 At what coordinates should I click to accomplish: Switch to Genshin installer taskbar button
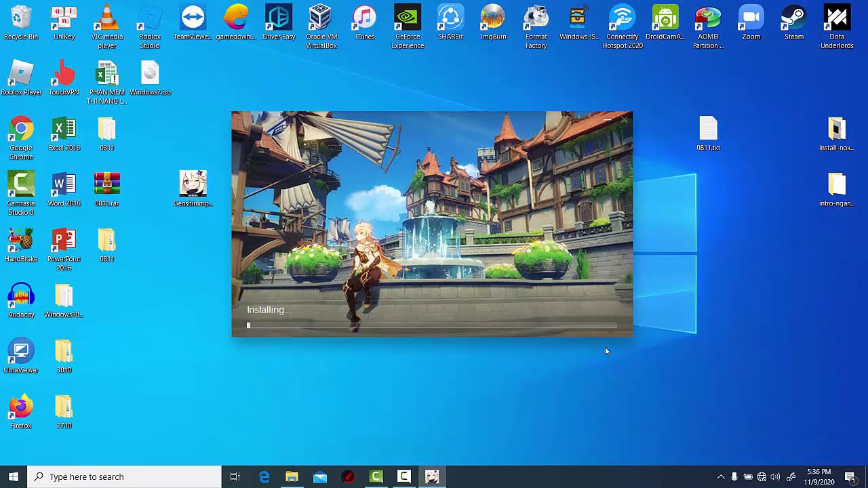point(432,476)
